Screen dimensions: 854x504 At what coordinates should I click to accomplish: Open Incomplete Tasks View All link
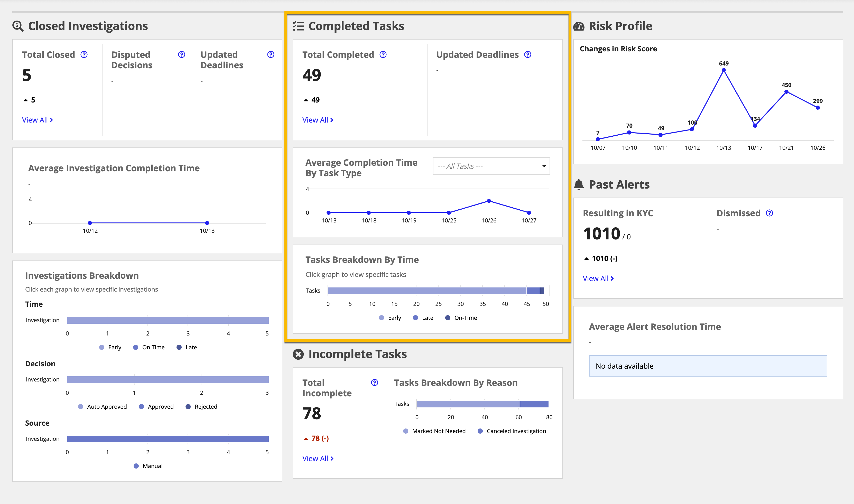[x=319, y=458]
